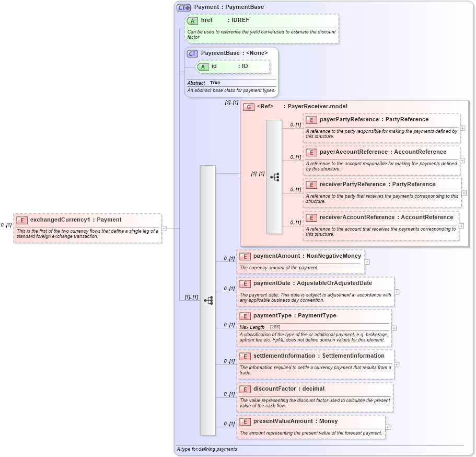The image size is (476, 457).
Task: Click the presentValueAmount description text
Action: [x=311, y=433]
